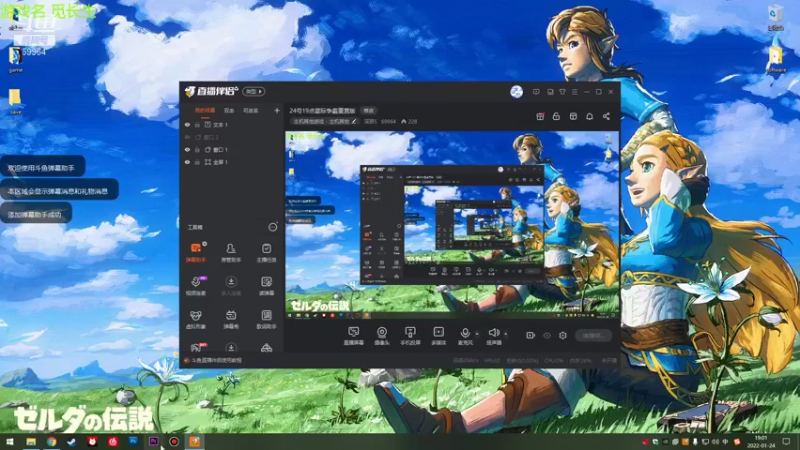Viewport: 800px width, 450px height.
Task: Add a camera source (摄像头)
Action: pos(382,336)
